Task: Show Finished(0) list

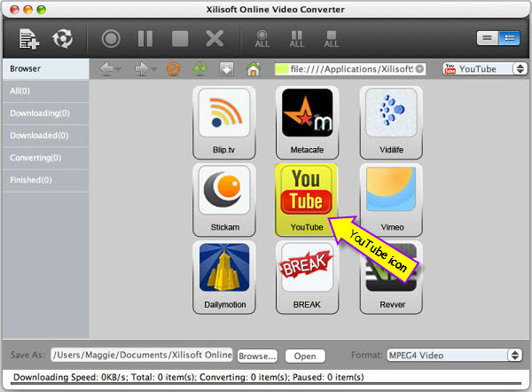Action: pyautogui.click(x=46, y=180)
